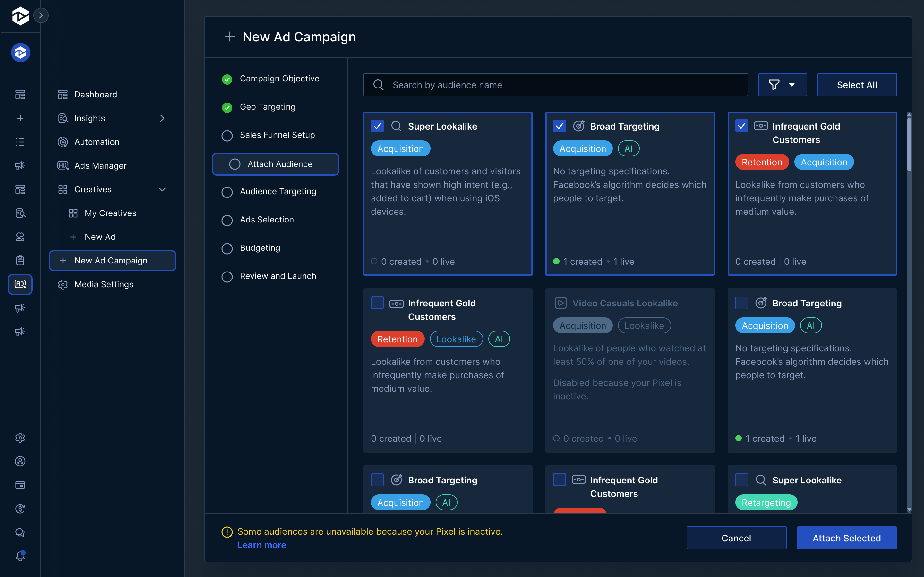Click the clipboard icon in the sidebar
This screenshot has height=577, width=924.
pyautogui.click(x=20, y=260)
